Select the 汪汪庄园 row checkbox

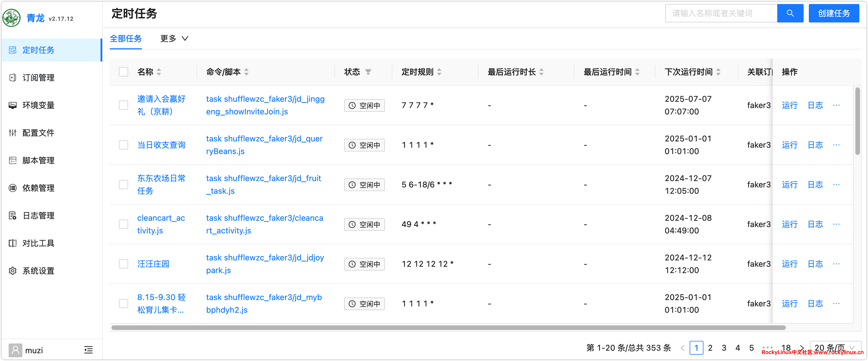click(x=123, y=264)
